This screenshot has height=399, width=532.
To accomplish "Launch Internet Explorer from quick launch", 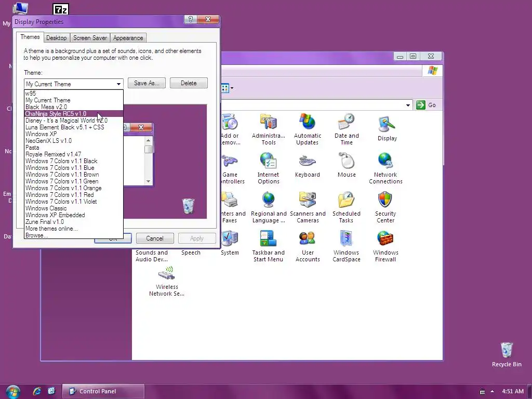I will coord(37,391).
